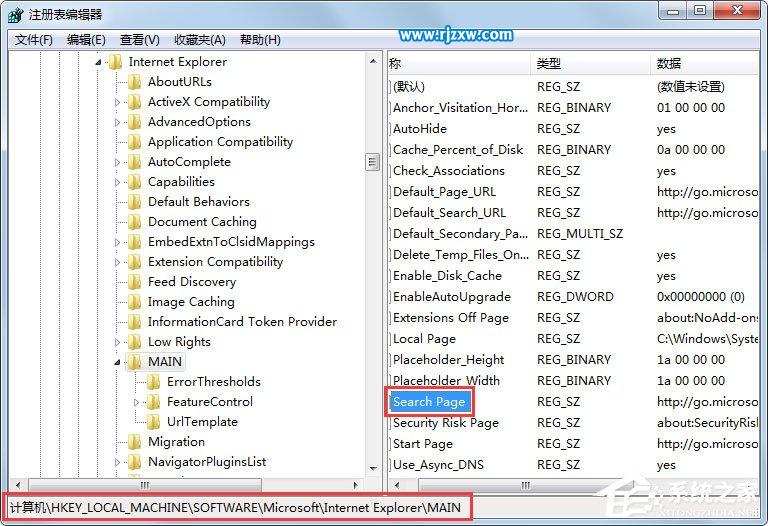768x526 pixels.
Task: Click the FeatureControl folder icon
Action: point(153,402)
